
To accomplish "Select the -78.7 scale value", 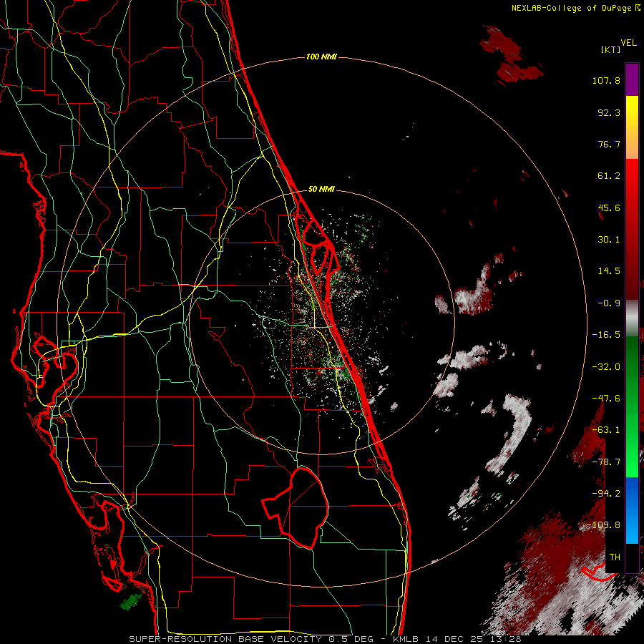I will 606,462.
